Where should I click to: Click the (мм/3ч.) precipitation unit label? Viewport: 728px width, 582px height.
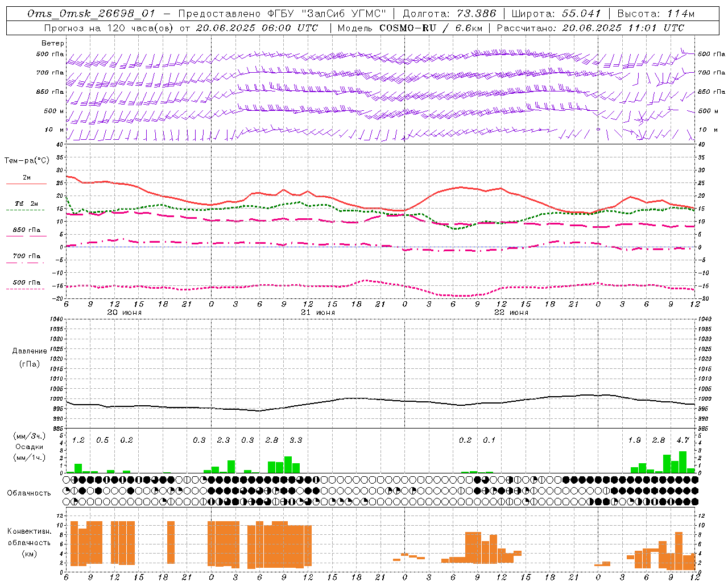coord(28,436)
